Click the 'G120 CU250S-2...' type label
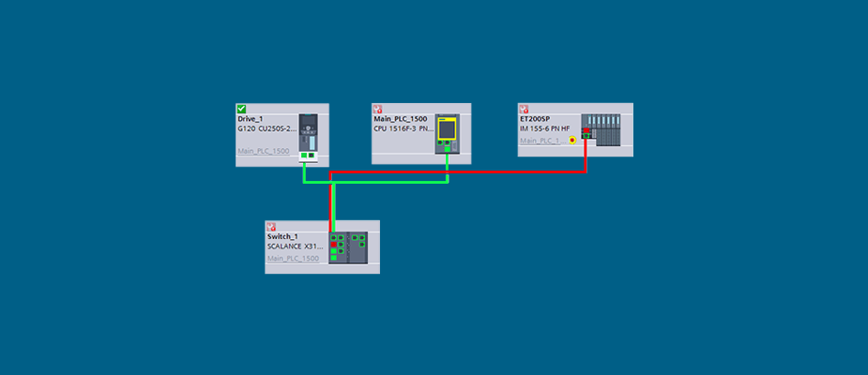This screenshot has height=375, width=868. [x=267, y=128]
